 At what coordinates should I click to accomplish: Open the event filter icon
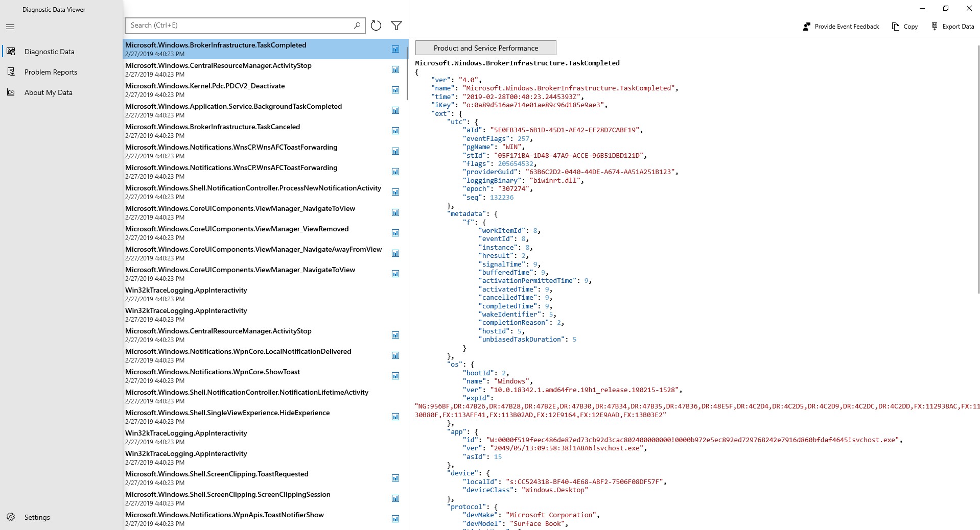coord(396,26)
